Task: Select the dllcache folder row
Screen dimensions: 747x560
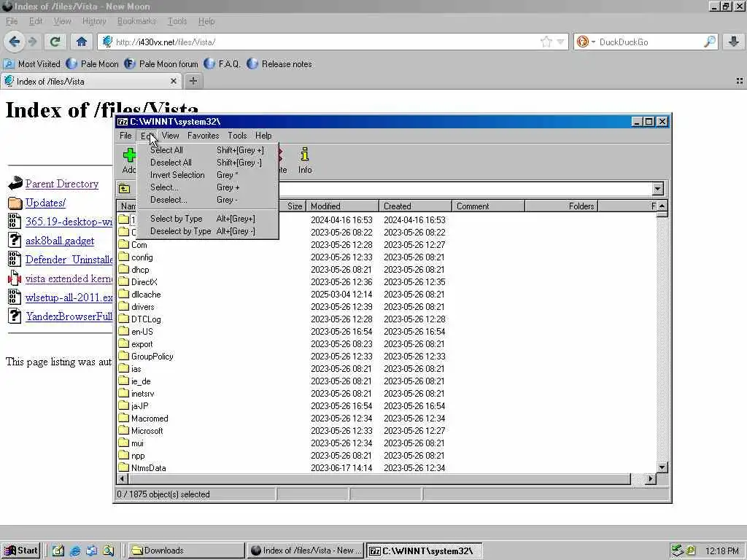Action: pyautogui.click(x=386, y=295)
